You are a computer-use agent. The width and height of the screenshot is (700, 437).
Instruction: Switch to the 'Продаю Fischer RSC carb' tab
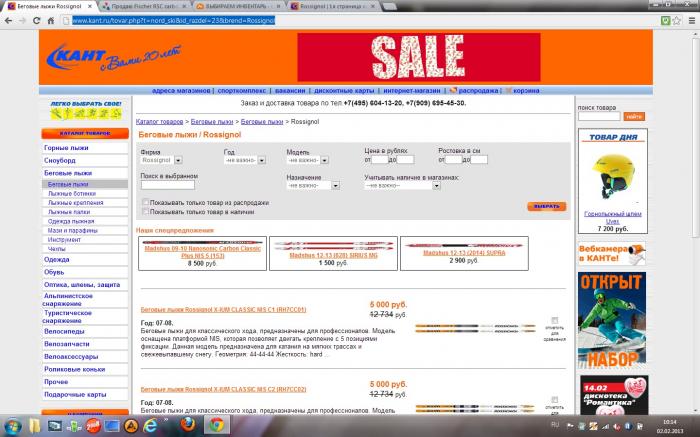point(145,7)
